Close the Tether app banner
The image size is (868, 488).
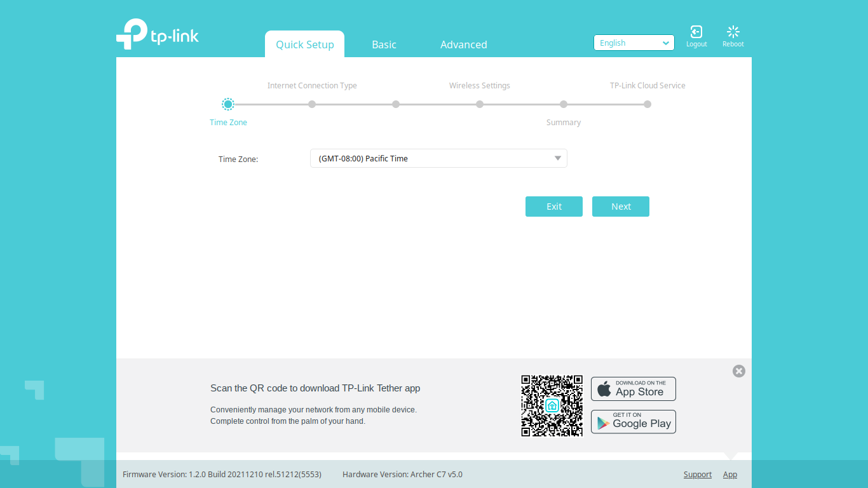[x=739, y=371]
